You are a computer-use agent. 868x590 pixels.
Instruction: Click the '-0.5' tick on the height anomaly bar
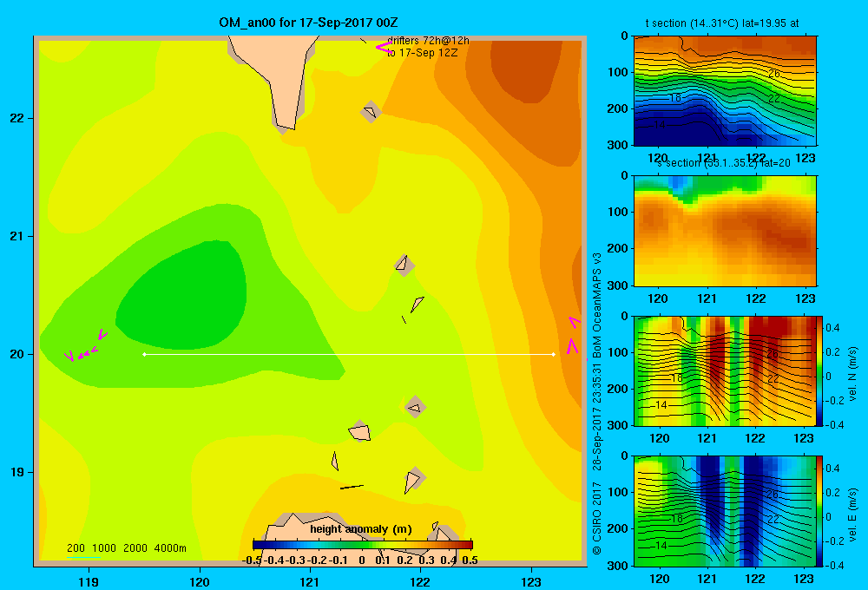[x=252, y=560]
